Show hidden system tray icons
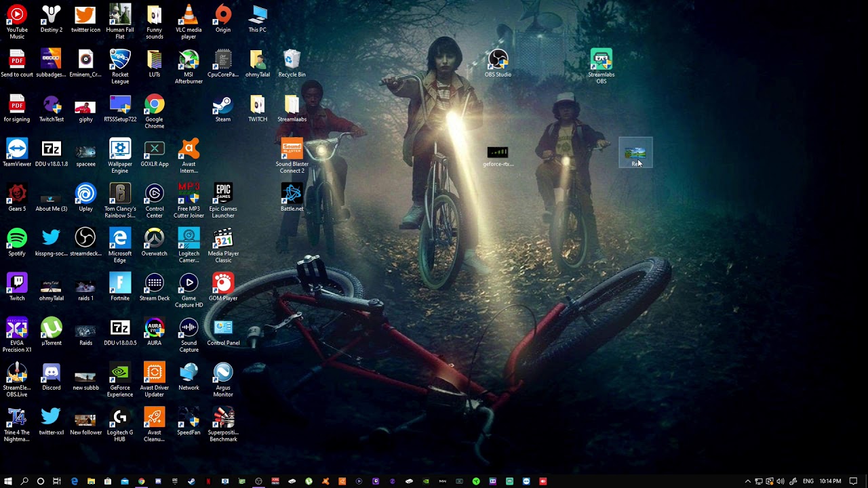The height and width of the screenshot is (488, 868). (x=748, y=481)
